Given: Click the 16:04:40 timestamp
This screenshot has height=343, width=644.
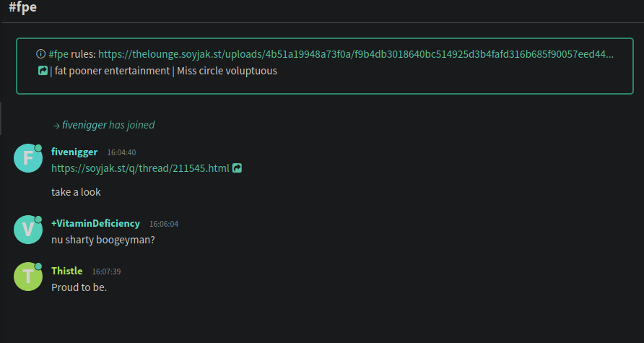Looking at the screenshot, I should point(121,152).
